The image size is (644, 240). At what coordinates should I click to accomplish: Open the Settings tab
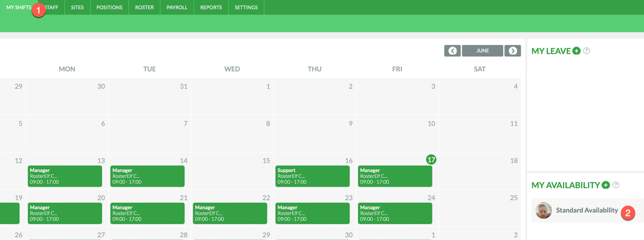pos(246,7)
